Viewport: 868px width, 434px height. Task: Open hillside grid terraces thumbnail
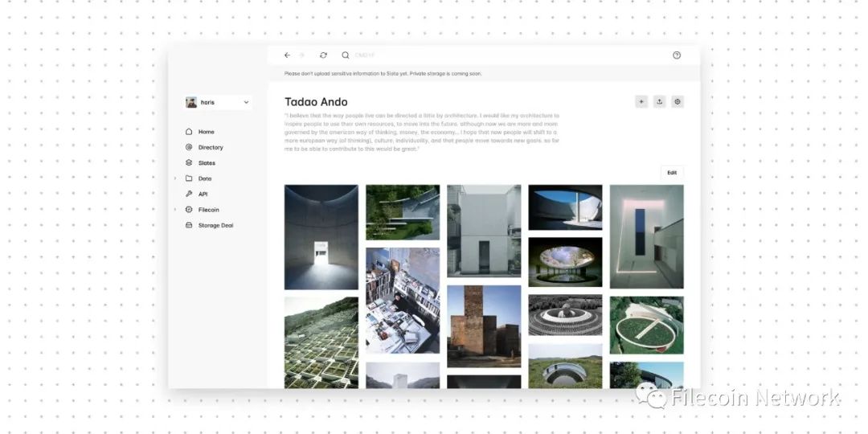321,342
